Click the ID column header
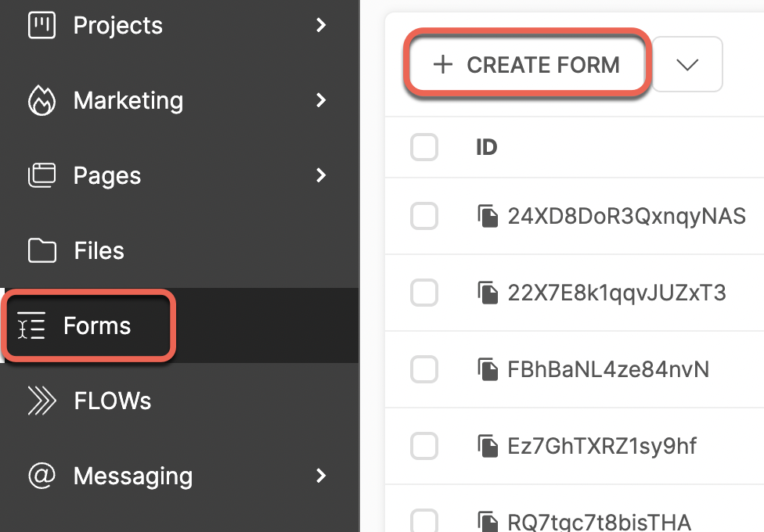The height and width of the screenshot is (532, 764). pos(486,147)
